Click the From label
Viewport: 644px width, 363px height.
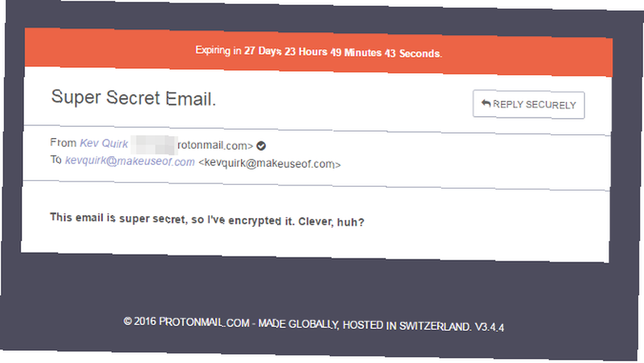pyautogui.click(x=63, y=142)
